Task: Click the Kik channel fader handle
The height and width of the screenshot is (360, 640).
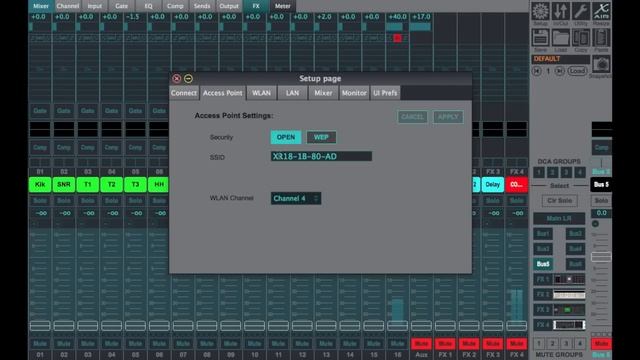Action: (40, 326)
